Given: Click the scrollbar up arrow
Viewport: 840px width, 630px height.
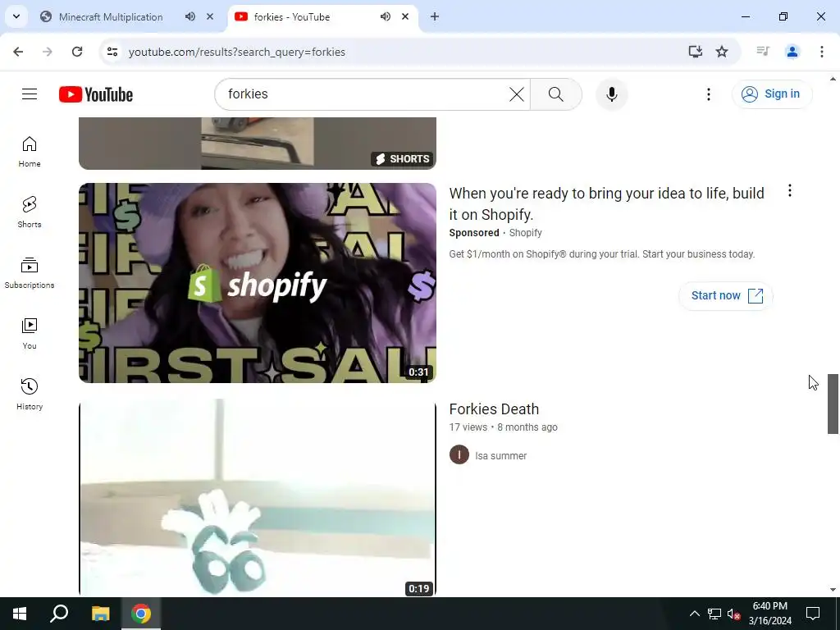Looking at the screenshot, I should (x=833, y=79).
